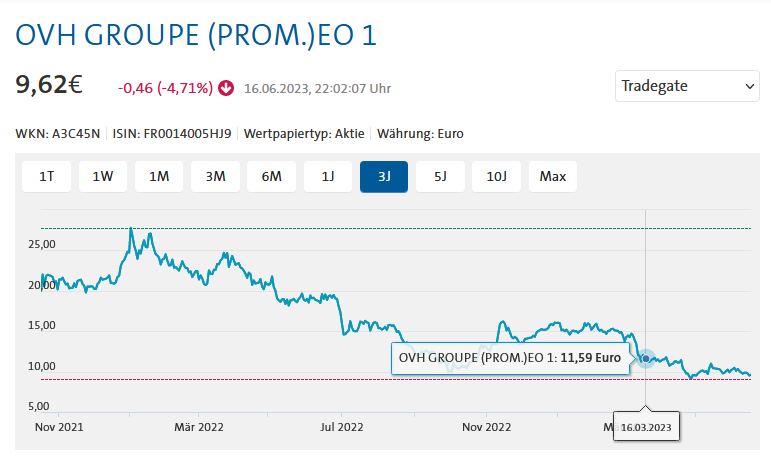
Task: Switch chart to 1M range
Action: click(159, 177)
